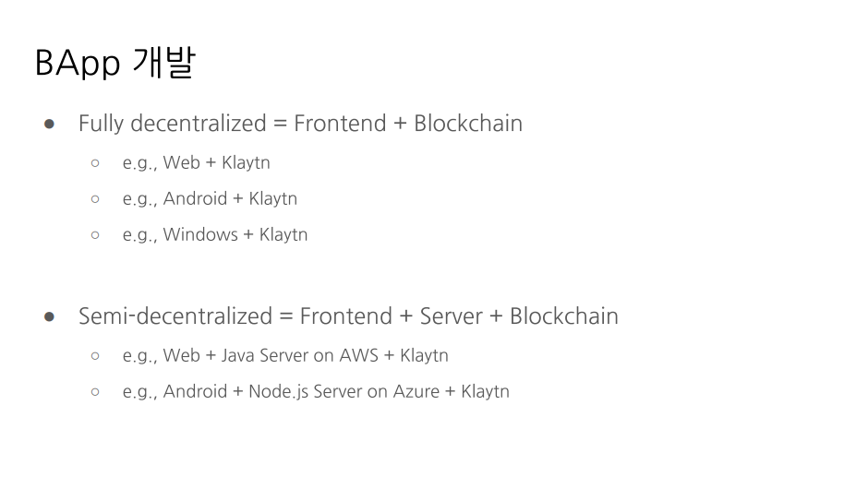The height and width of the screenshot is (477, 868).
Task: Click the word 'Azure' in the Node.js line
Action: point(416,391)
